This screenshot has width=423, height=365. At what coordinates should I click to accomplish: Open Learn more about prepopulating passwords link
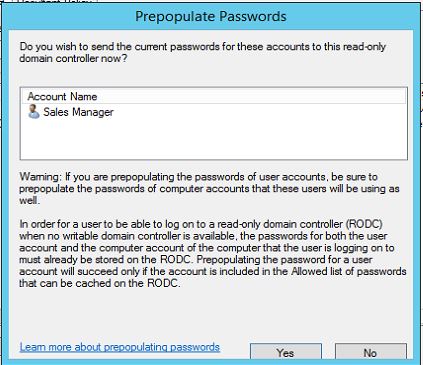tap(119, 347)
